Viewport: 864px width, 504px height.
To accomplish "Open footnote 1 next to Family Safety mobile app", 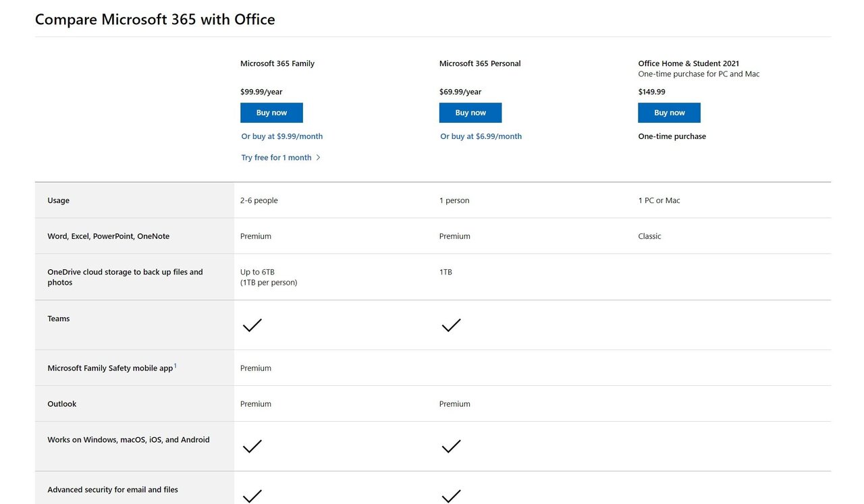I will [175, 366].
